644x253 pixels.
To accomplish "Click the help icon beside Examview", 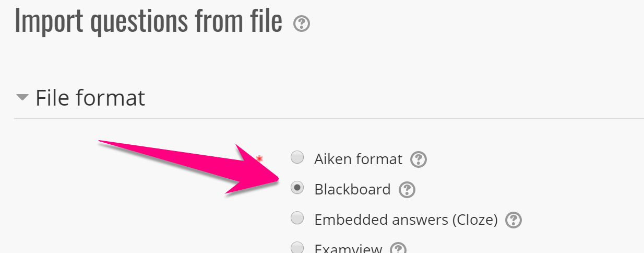I will pos(398,249).
